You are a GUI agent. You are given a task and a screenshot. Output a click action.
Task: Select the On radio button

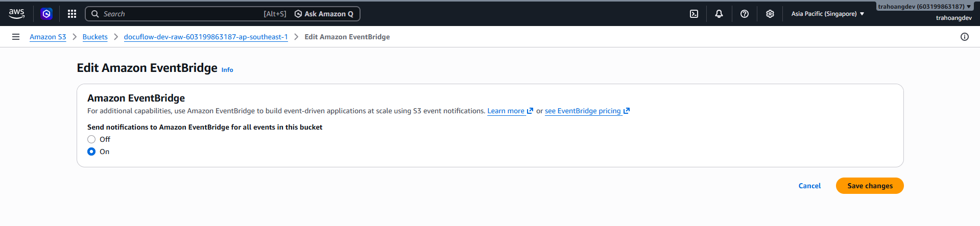pyautogui.click(x=91, y=152)
